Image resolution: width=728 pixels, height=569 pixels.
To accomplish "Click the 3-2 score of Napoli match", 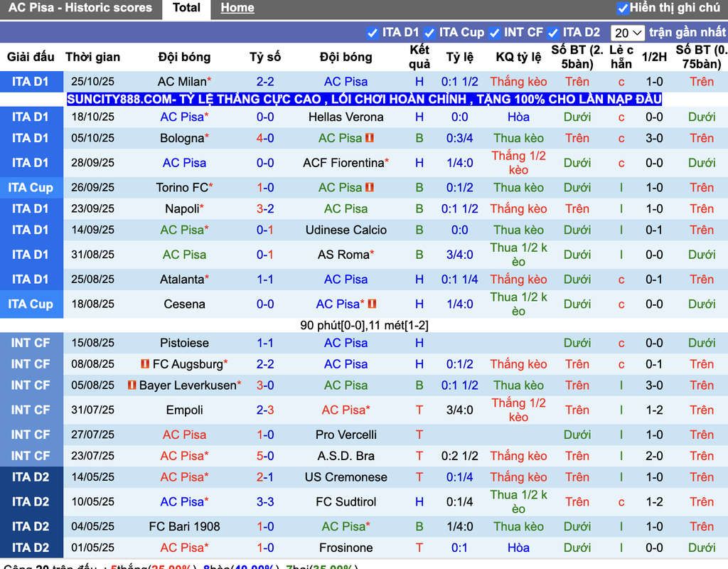I will [265, 208].
